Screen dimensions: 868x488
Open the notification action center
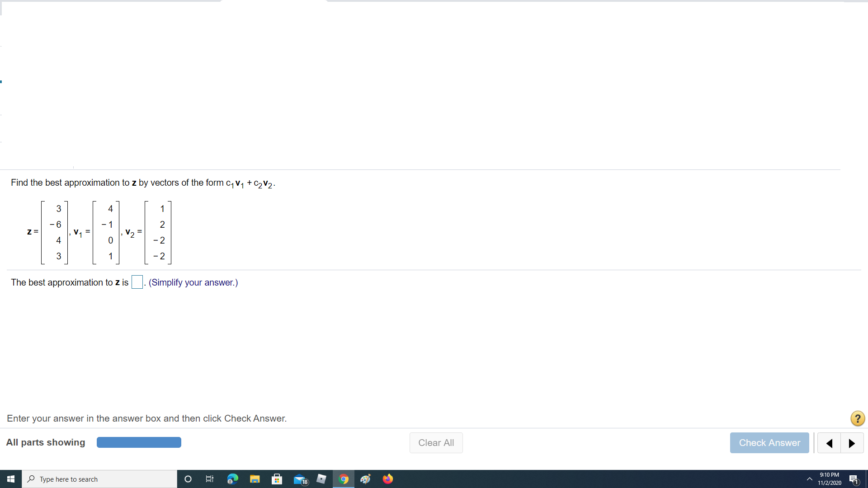coord(854,479)
